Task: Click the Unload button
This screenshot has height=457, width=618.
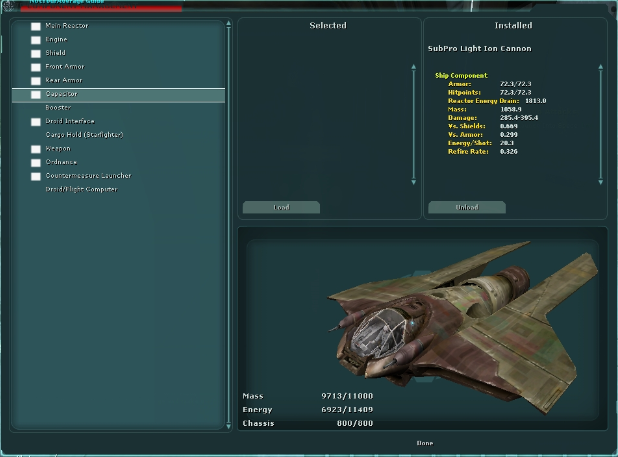Action: coord(467,207)
